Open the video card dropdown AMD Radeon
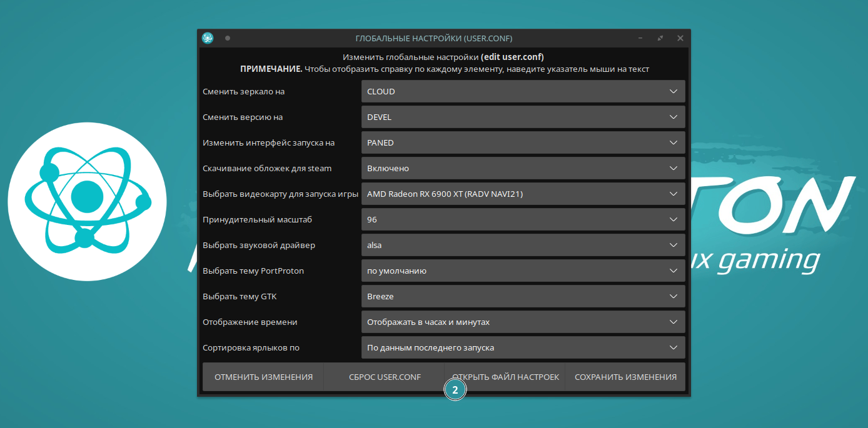This screenshot has width=868, height=428. pyautogui.click(x=523, y=194)
